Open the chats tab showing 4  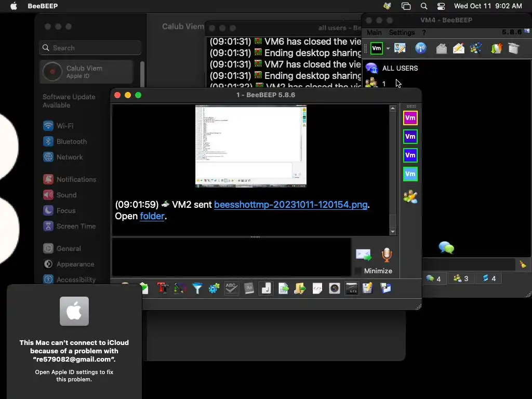tap(434, 278)
